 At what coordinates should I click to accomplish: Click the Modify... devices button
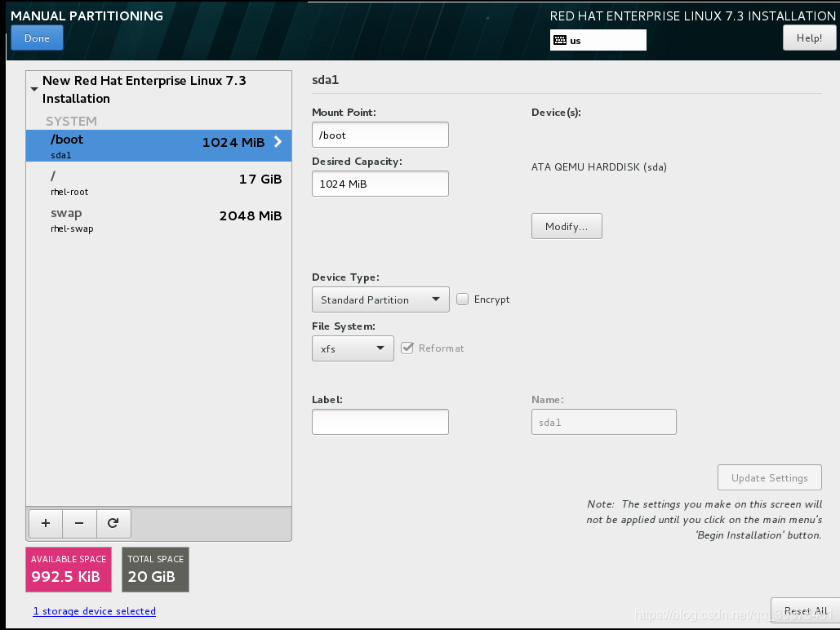click(567, 226)
